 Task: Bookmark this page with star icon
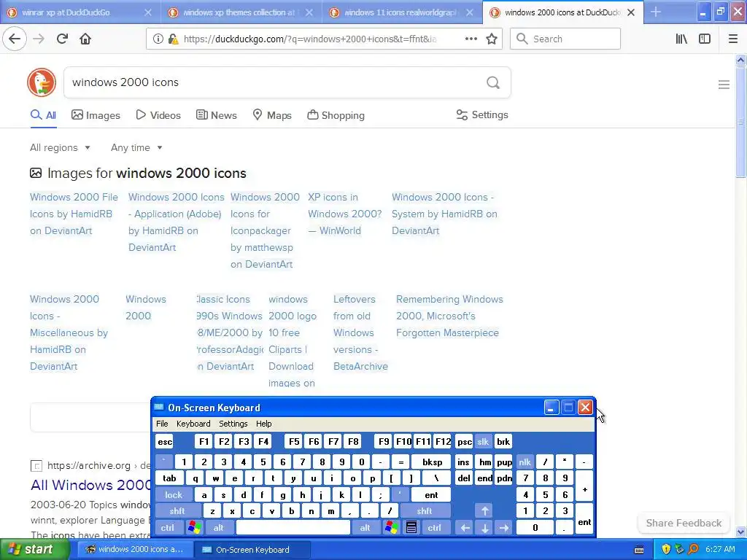tap(492, 39)
